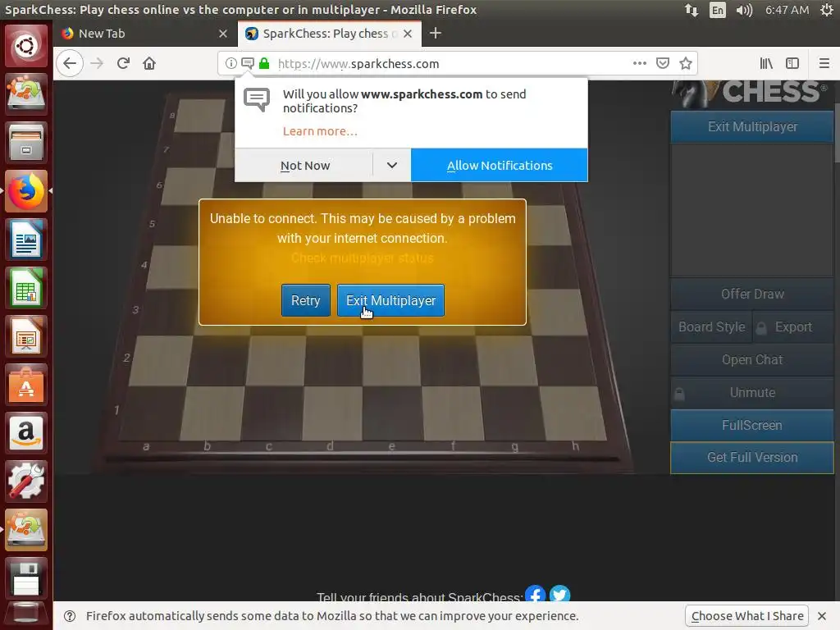
Task: Click Open Chat button
Action: (752, 359)
